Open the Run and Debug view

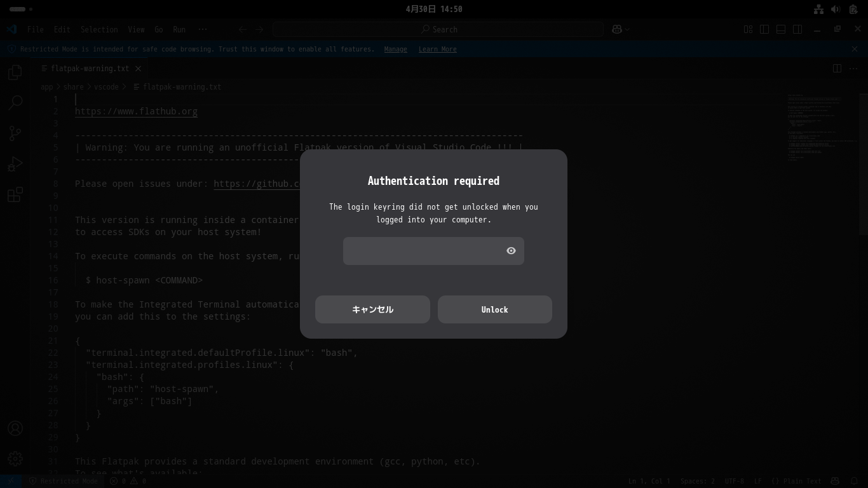click(15, 164)
